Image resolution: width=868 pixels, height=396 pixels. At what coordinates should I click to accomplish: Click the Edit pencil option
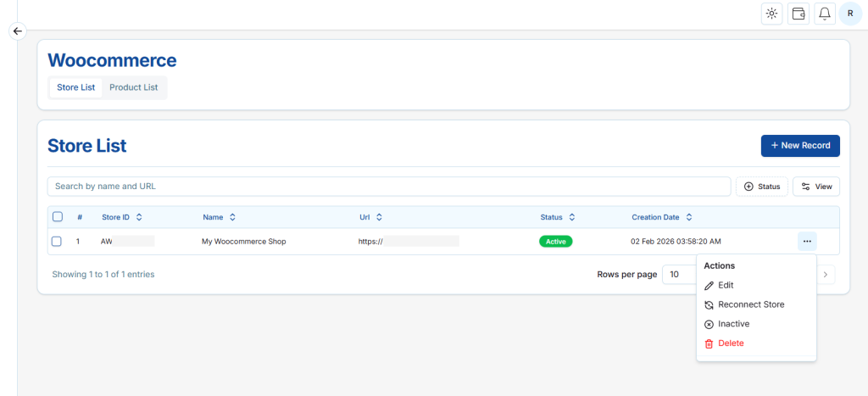(x=725, y=286)
